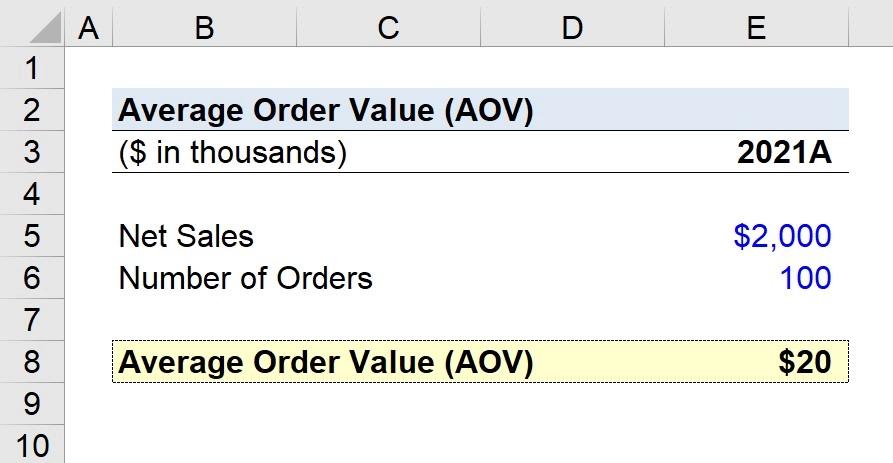Select the 100 orders value cell
This screenshot has width=893, height=463.
(805, 278)
